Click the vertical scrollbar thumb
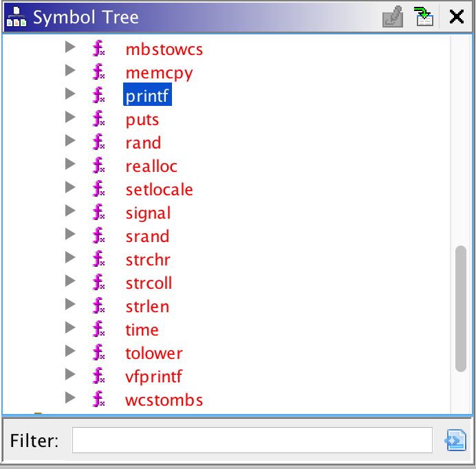Image resolution: width=476 pixels, height=469 pixels. (461, 309)
